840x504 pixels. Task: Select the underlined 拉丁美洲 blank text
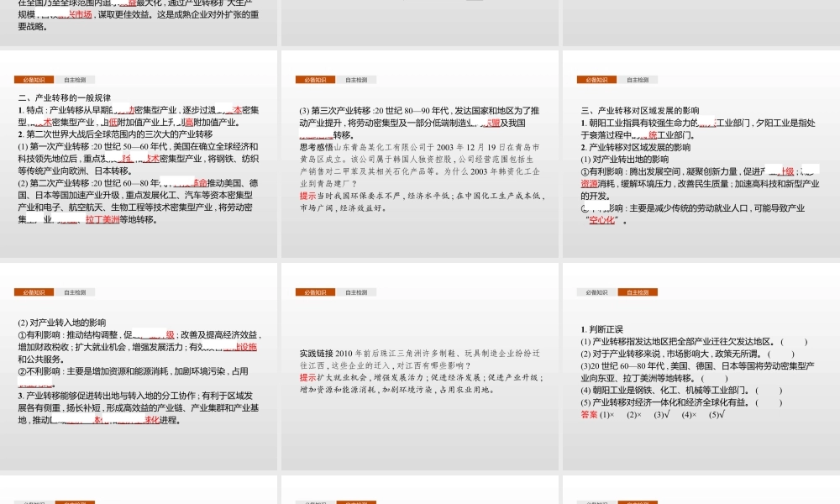102,220
